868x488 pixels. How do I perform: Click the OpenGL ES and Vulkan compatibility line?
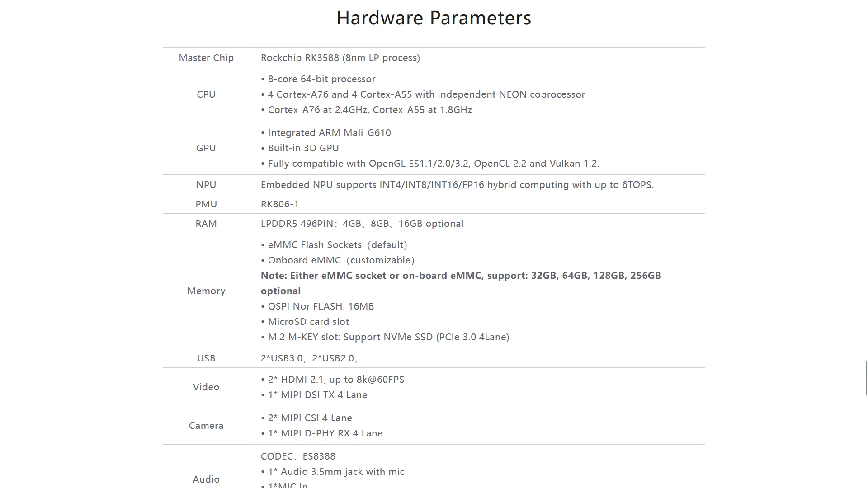point(433,164)
